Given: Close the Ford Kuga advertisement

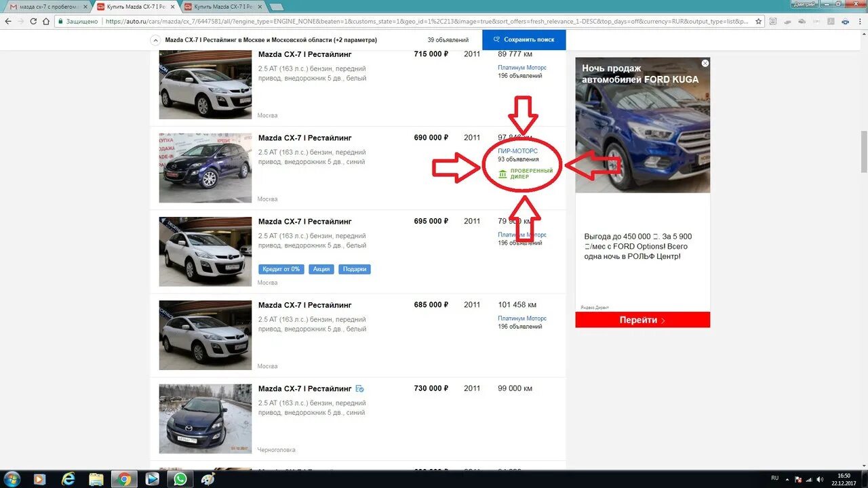Looking at the screenshot, I should [x=705, y=63].
